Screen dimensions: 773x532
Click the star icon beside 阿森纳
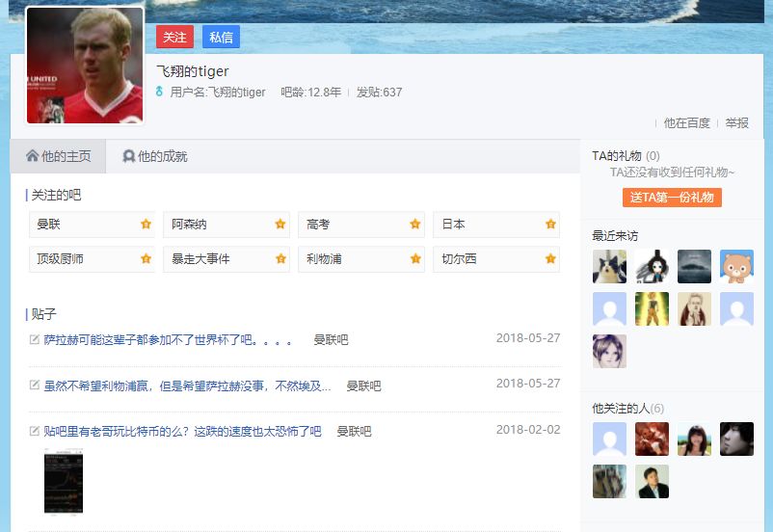280,225
